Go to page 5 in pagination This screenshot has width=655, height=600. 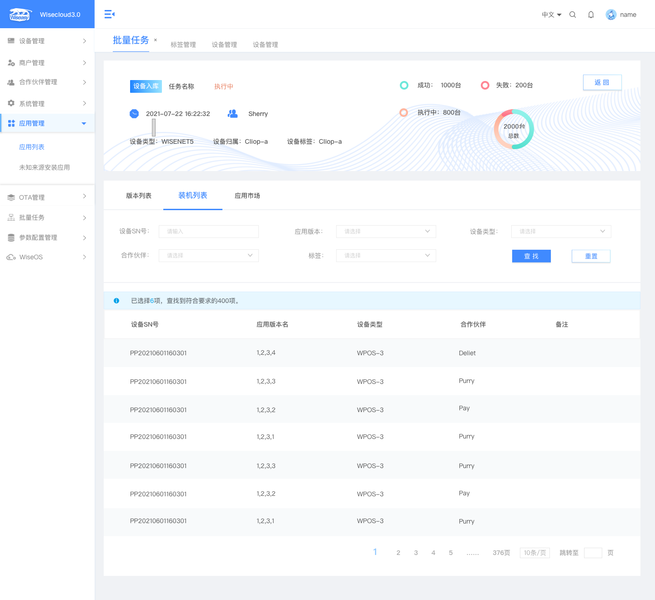(x=450, y=553)
